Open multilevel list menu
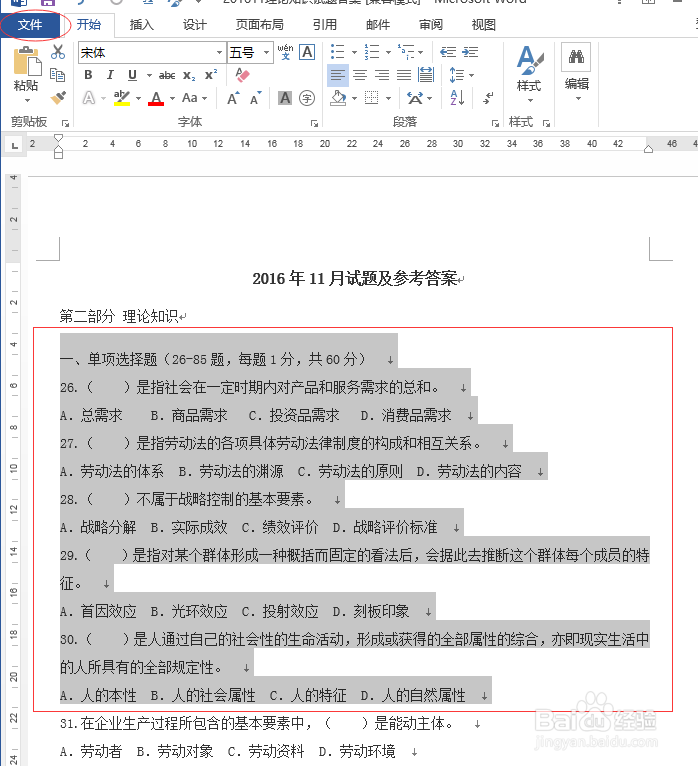Image resolution: width=698 pixels, height=766 pixels. 406,52
